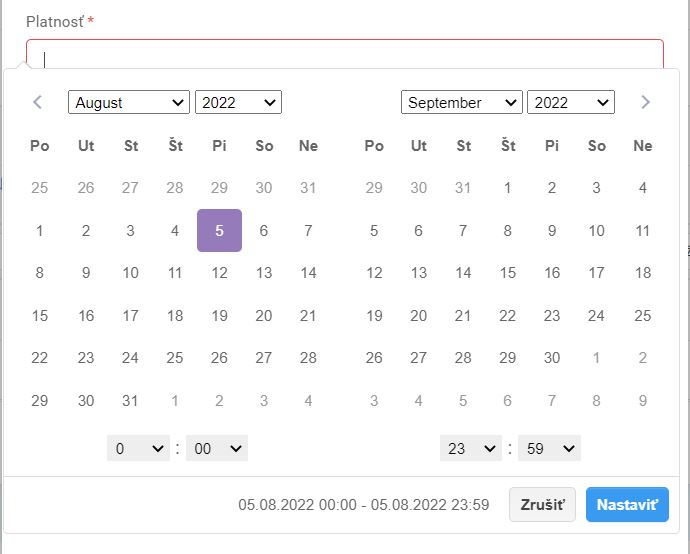
Task: Click the Nastaviť button to apply
Action: point(627,505)
